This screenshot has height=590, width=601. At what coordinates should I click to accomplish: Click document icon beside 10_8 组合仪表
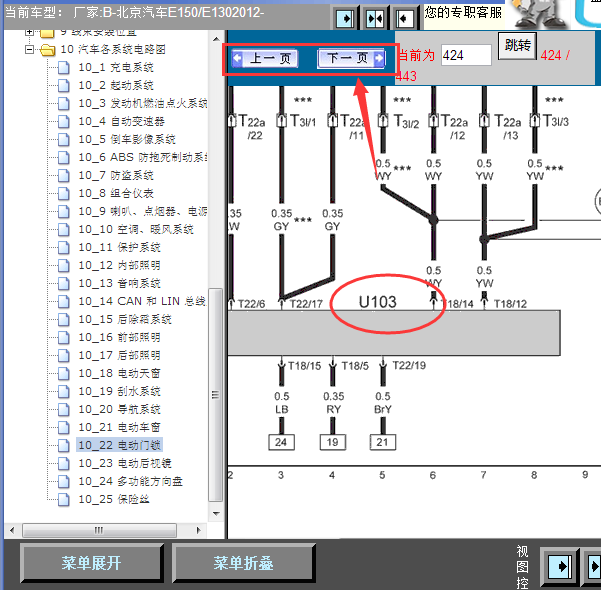[x=64, y=193]
